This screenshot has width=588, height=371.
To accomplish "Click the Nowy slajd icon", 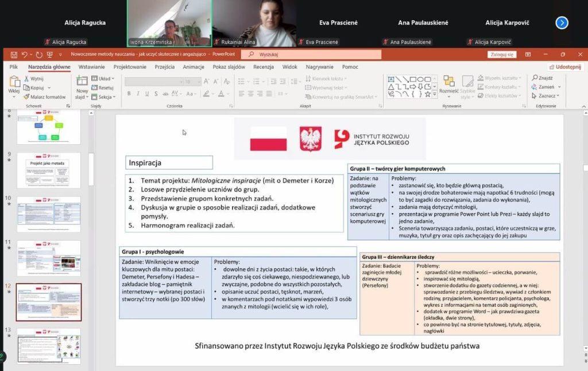I will pyautogui.click(x=82, y=82).
